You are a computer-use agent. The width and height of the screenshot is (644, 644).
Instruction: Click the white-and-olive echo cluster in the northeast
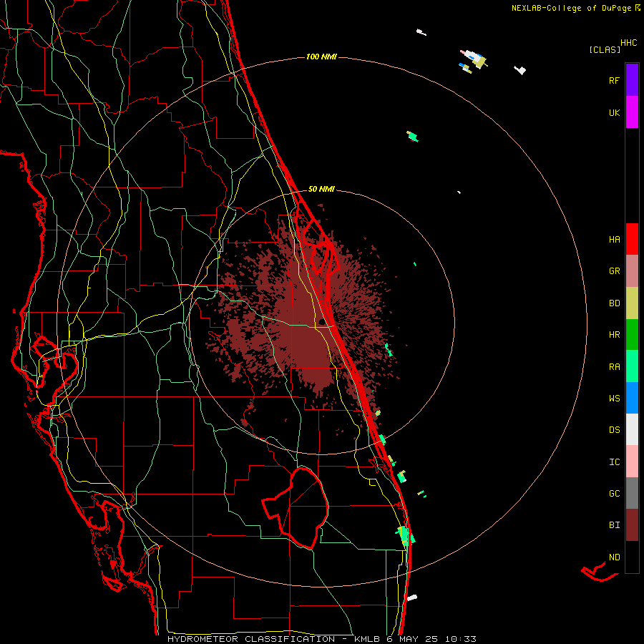474,60
